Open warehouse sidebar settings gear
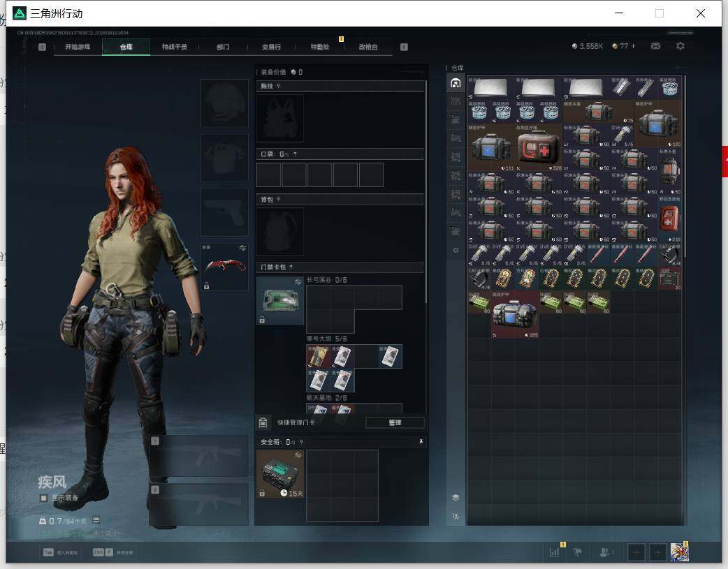 coord(456,250)
